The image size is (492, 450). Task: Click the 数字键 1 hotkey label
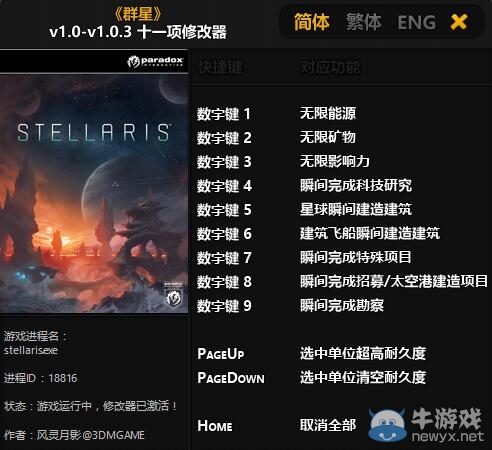coord(224,114)
